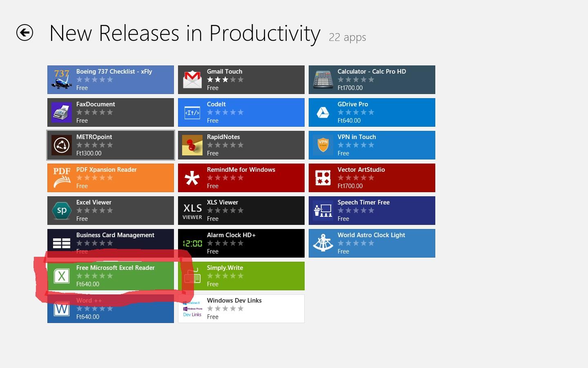Open the Gmail Touch app title
This screenshot has width=588, height=368.
225,72
